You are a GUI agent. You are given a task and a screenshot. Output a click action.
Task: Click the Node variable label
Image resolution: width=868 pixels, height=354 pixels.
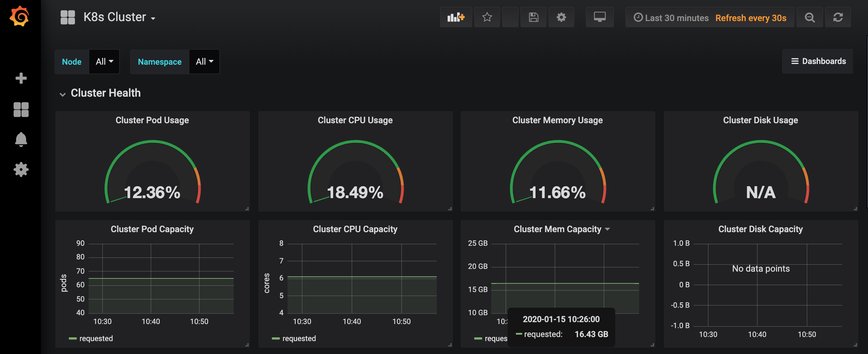coord(72,62)
